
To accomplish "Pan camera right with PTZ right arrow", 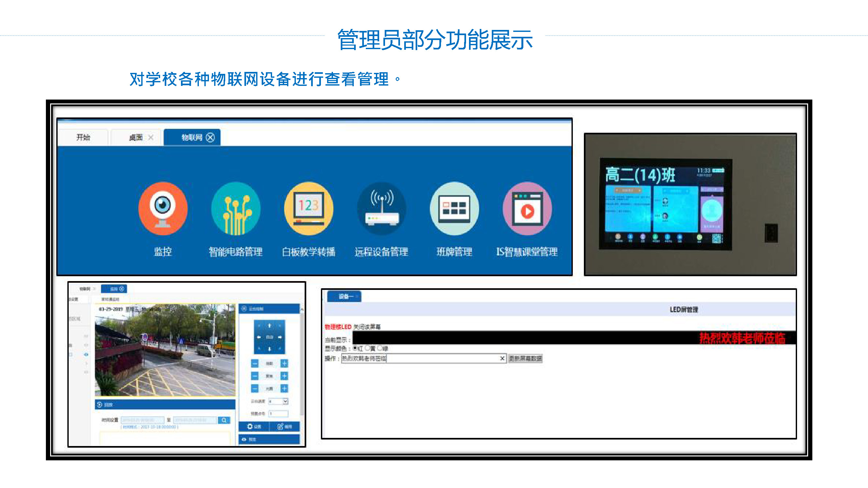I will (x=280, y=337).
